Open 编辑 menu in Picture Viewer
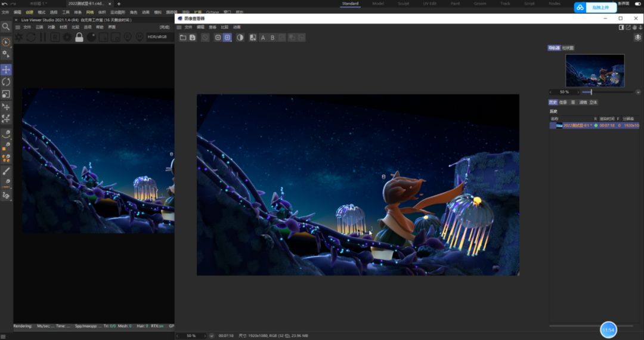Image resolution: width=644 pixels, height=340 pixels. coord(200,27)
